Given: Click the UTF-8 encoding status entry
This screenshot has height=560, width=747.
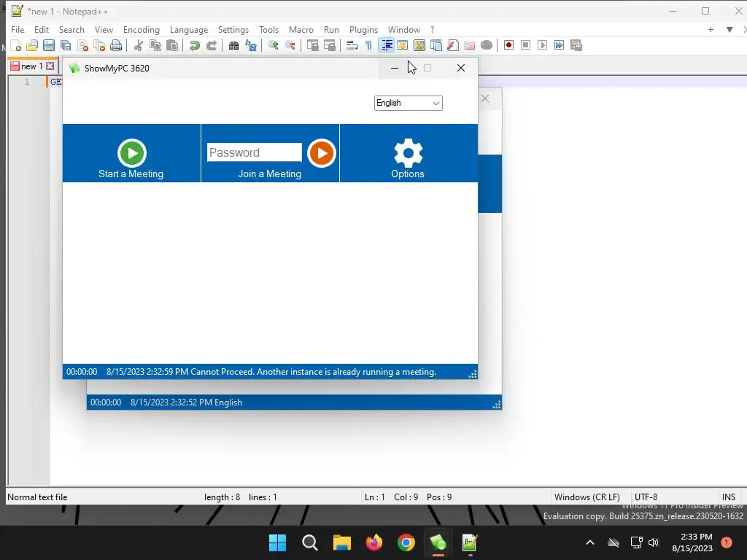Looking at the screenshot, I should point(646,497).
